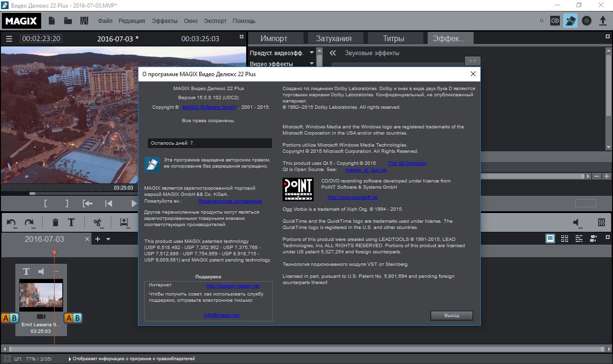613x364 pixels.
Task: Click the preview position slider handle
Action: [32, 193]
